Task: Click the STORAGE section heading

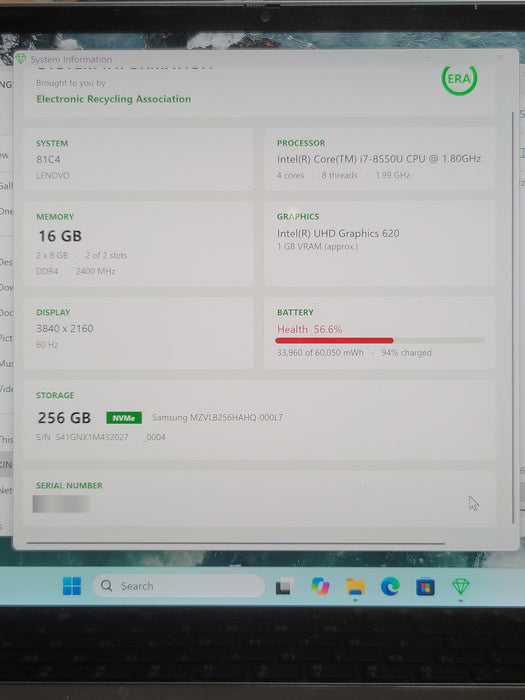Action: point(55,395)
